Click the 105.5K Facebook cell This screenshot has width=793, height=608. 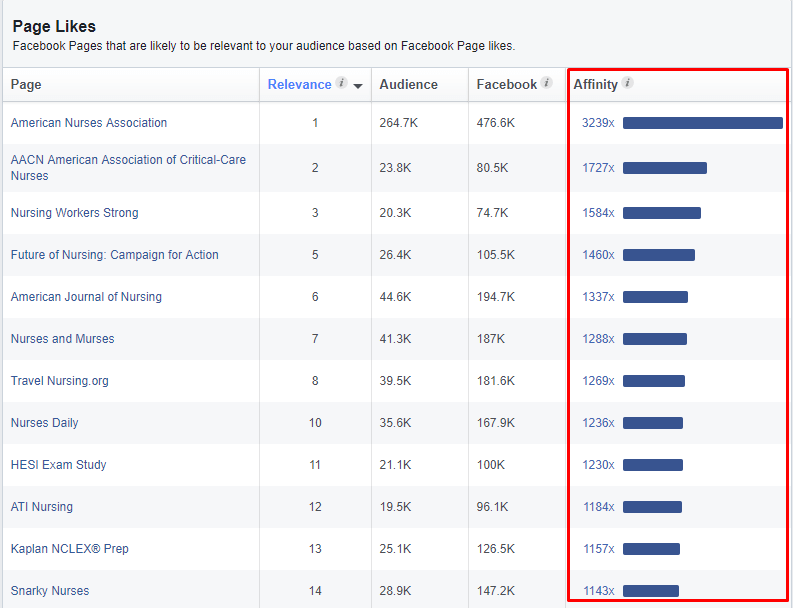tap(496, 254)
